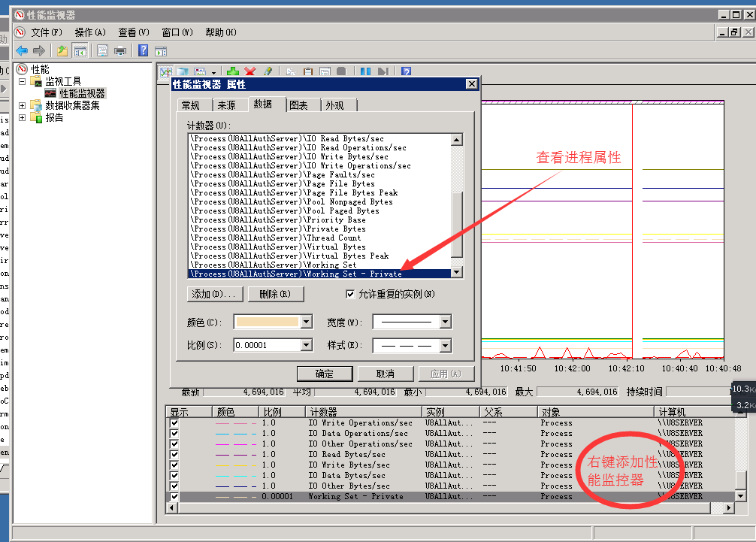This screenshot has height=542, width=756.
Task: Open the 文件 menu
Action: tap(47, 32)
